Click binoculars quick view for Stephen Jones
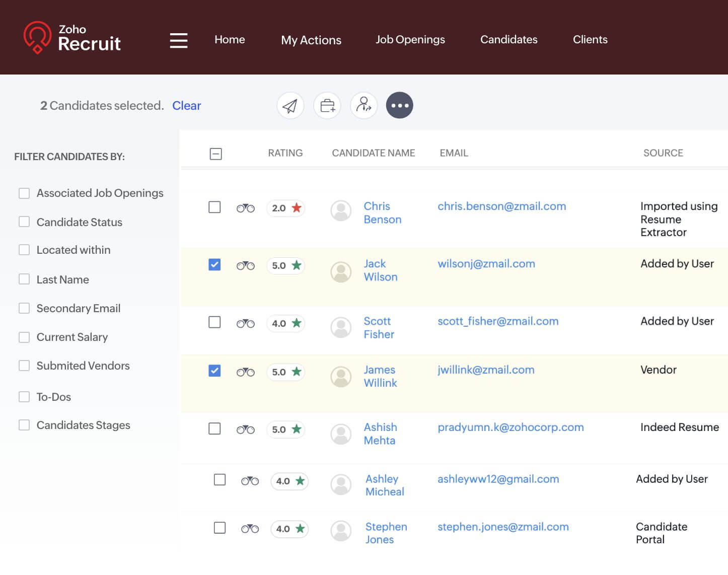This screenshot has width=728, height=575. 250,529
